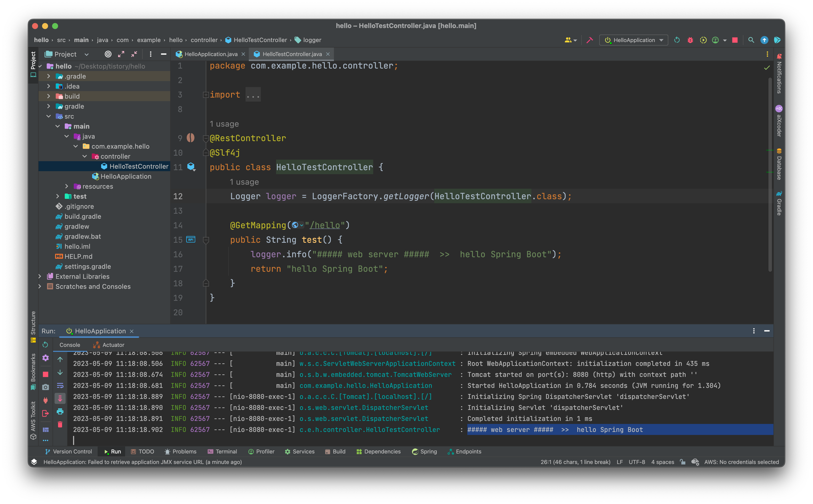813x504 pixels.
Task: Click the print icon in Run console
Action: click(60, 411)
